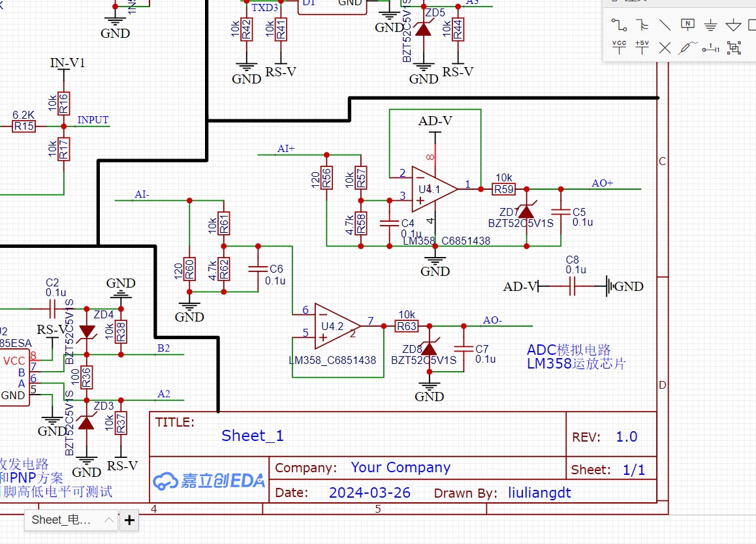Select the B2 net label

pos(163,348)
